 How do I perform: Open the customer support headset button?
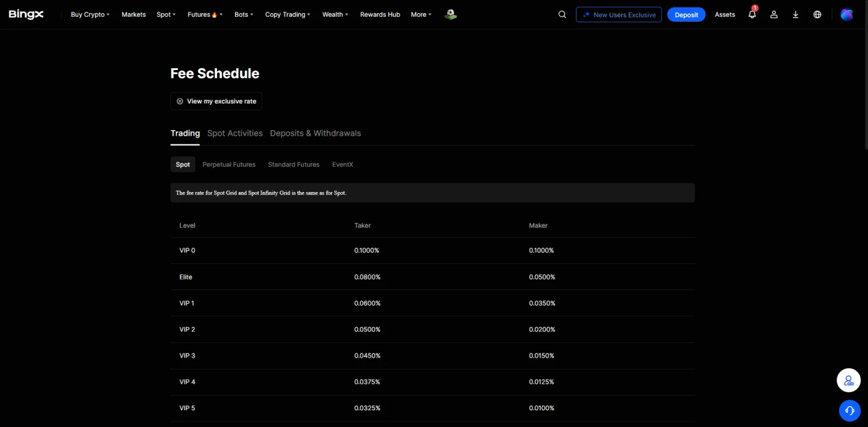[x=849, y=410]
